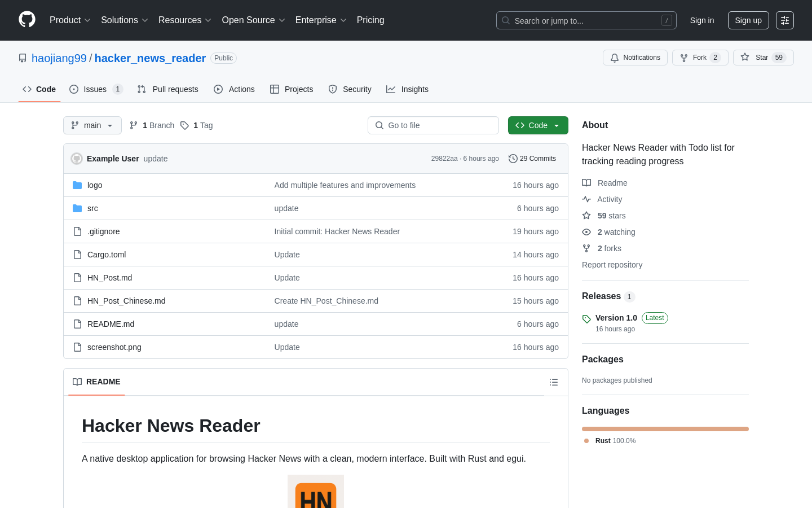Open the 'Initial commit: Hacker News Reader' message
The image size is (812, 508).
pyautogui.click(x=337, y=231)
